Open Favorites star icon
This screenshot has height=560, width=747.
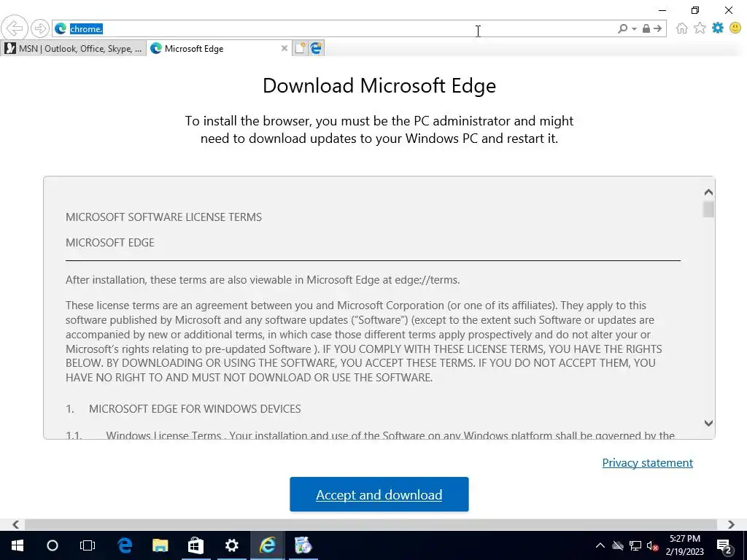700,28
